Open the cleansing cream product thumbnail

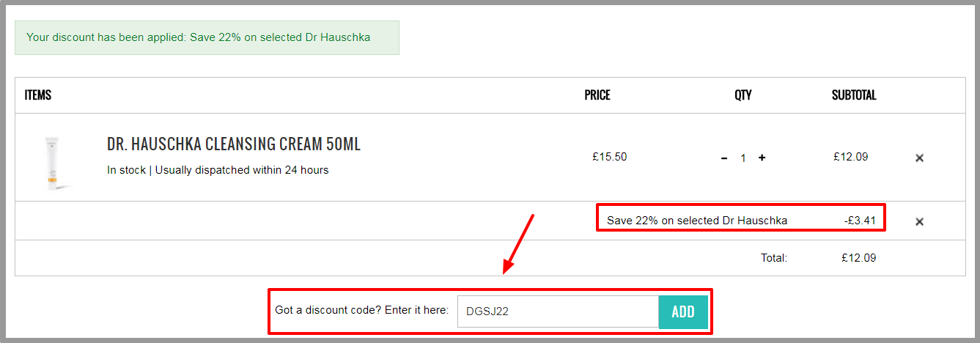[x=53, y=164]
